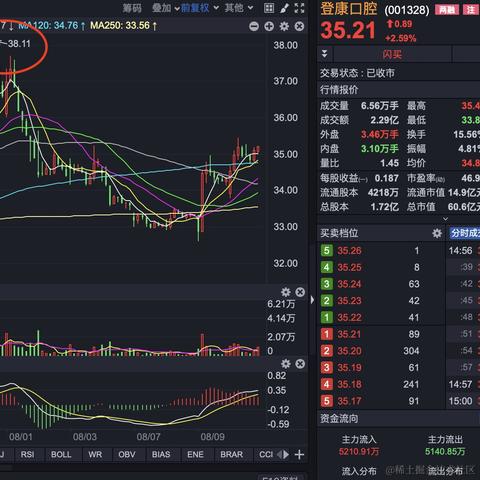Open the 筹码 chip distribution view
This screenshot has height=480, width=480.
[x=132, y=8]
